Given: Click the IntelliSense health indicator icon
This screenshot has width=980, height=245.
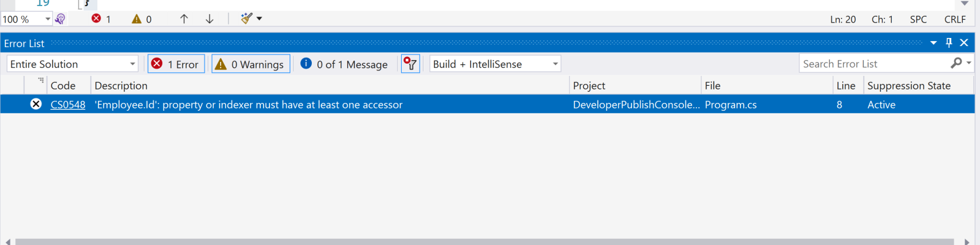Looking at the screenshot, I should (x=60, y=19).
